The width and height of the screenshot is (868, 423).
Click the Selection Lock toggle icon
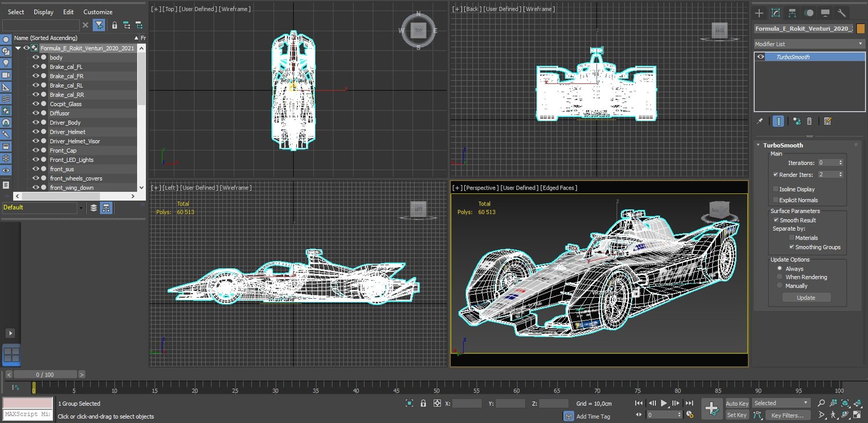(423, 403)
